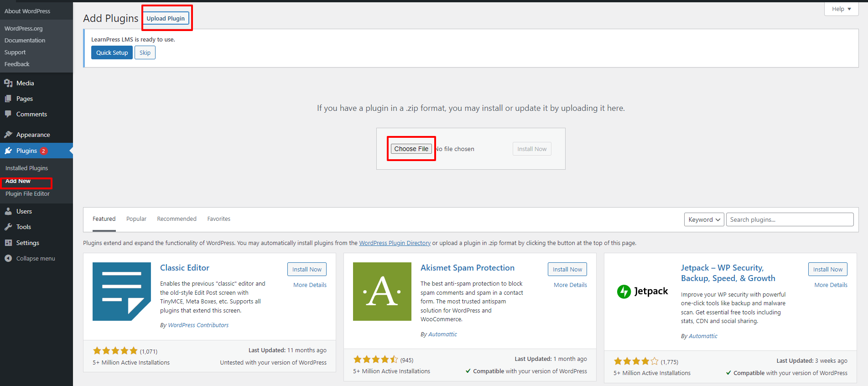Click the Quick Setup button
The height and width of the screenshot is (386, 868).
pos(112,52)
